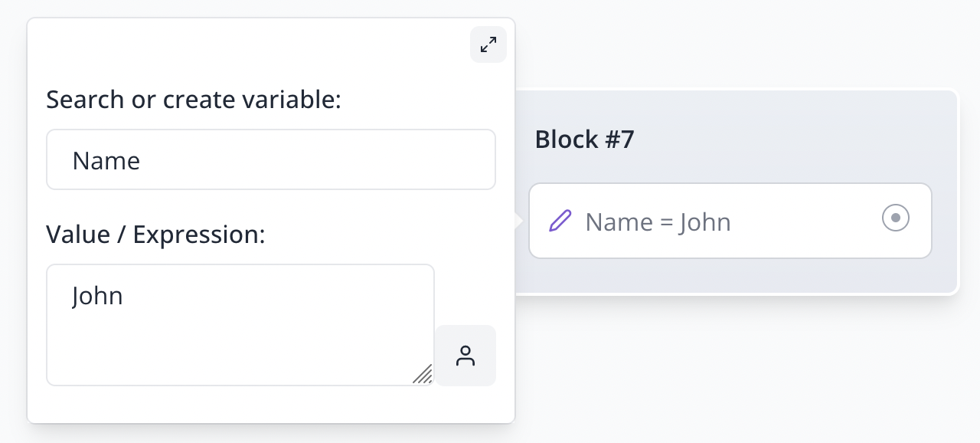Viewport: 980px width, 443px height.
Task: Place cursor on the word "Name" in variable field
Action: click(106, 161)
